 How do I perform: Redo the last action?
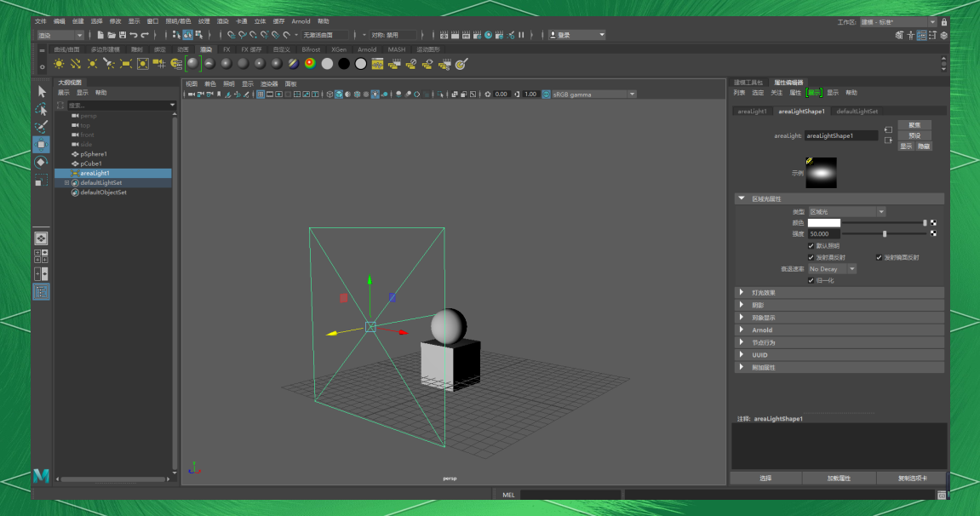pyautogui.click(x=145, y=35)
